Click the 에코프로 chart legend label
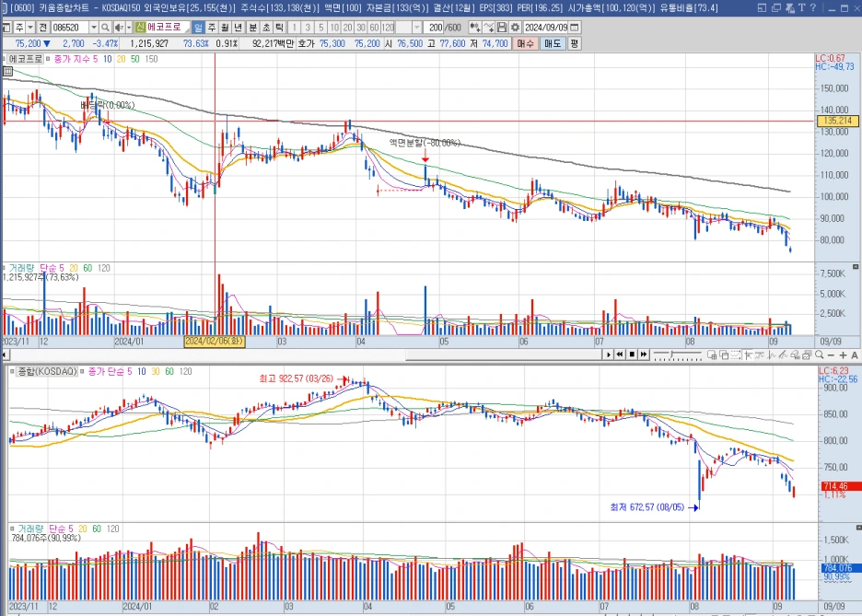This screenshot has height=616, width=862. 25,59
